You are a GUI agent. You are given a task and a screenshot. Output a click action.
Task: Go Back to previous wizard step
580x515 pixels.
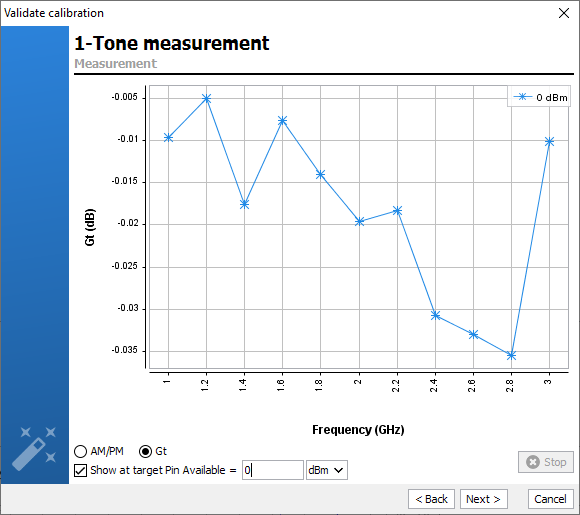(431, 499)
